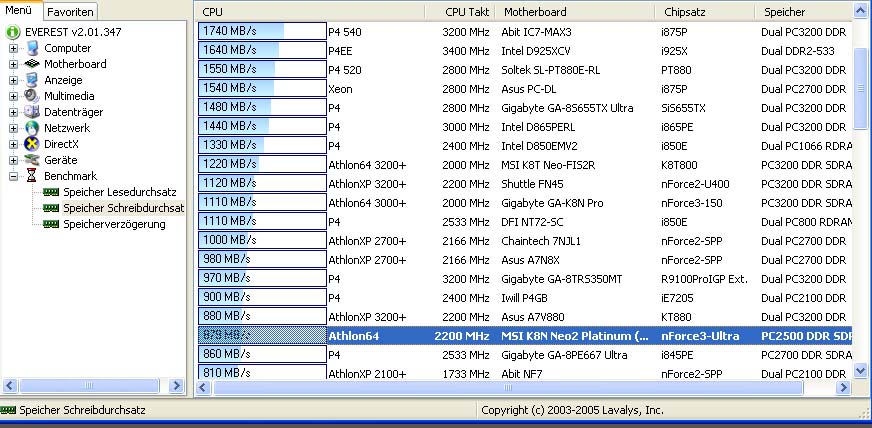Viewport: 872px width, 428px height.
Task: Open Speicher Lesedurchsatz benchmark
Action: (x=120, y=192)
